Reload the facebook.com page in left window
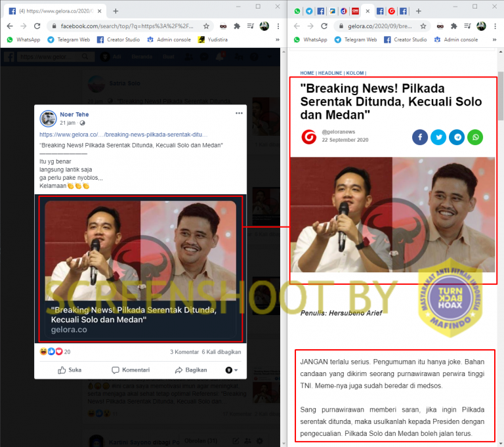This screenshot has height=447, width=504. point(37,26)
